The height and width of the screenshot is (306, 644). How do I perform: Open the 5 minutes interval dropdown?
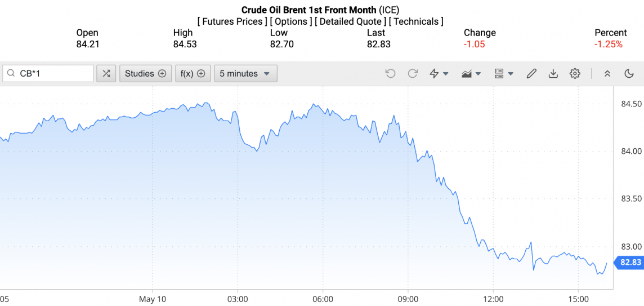click(x=245, y=73)
